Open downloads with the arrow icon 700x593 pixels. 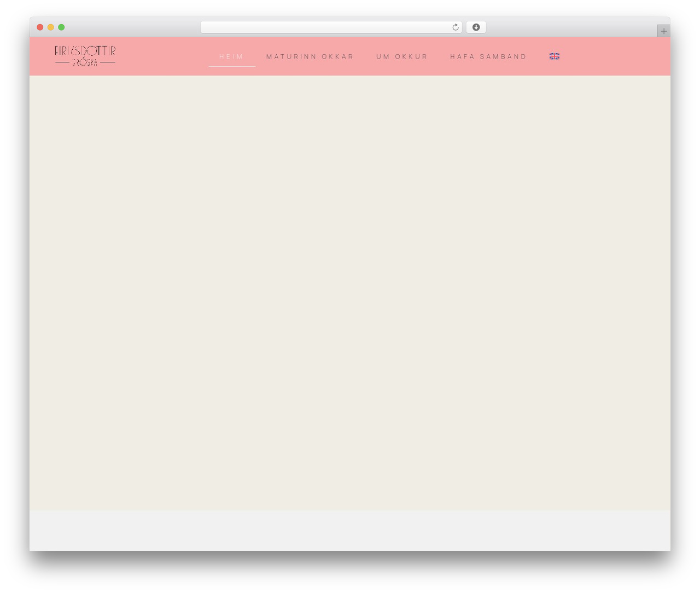476,27
